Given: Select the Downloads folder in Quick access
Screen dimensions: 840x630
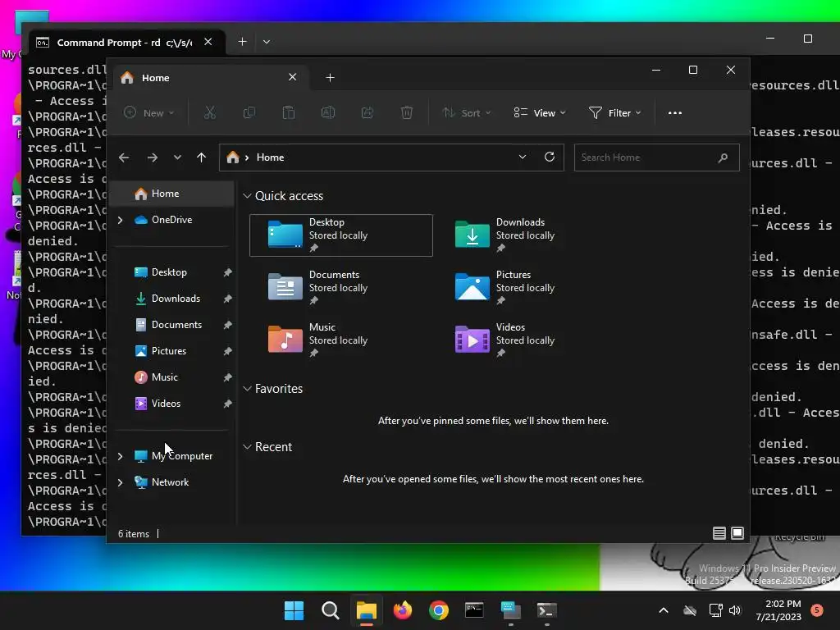Looking at the screenshot, I should click(527, 235).
